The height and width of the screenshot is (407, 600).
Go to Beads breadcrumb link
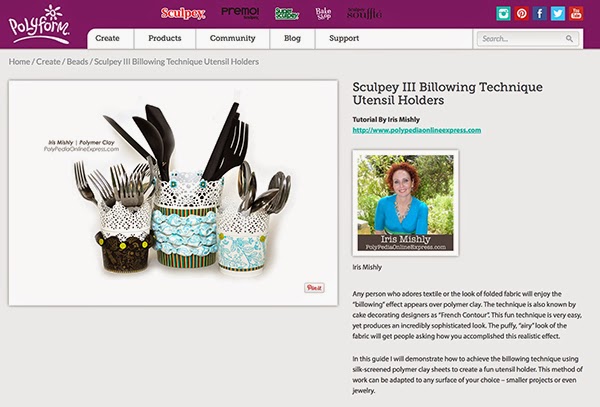(x=77, y=62)
